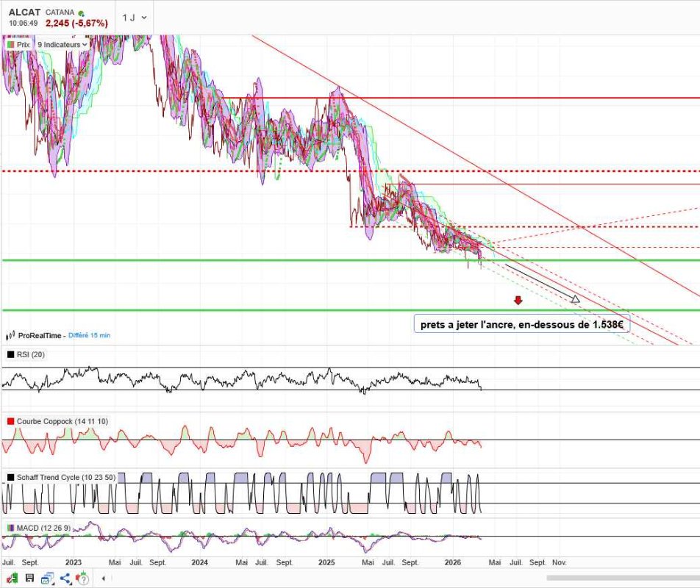Open Courbe Coppock (14 11 10) label
Screen dimensions: 700x588
coord(63,421)
